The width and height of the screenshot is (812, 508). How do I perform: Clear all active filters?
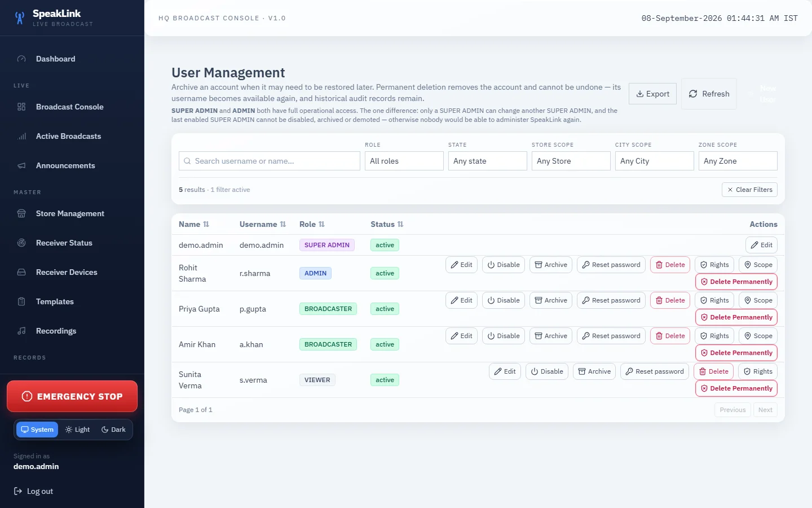(x=749, y=190)
